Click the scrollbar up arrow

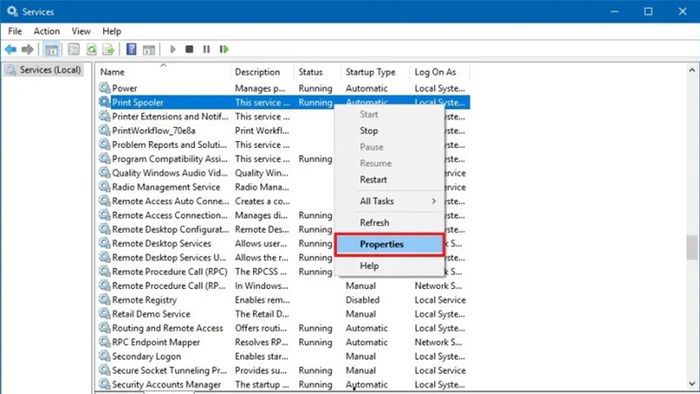coord(692,70)
